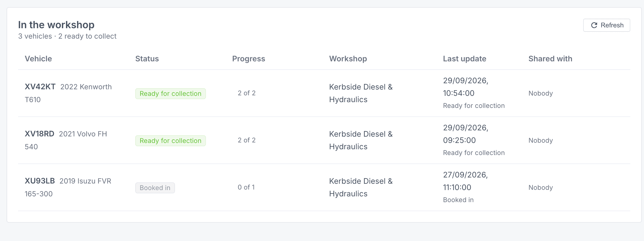Click the circular refresh arrow icon
The width and height of the screenshot is (644, 241).
pyautogui.click(x=594, y=25)
